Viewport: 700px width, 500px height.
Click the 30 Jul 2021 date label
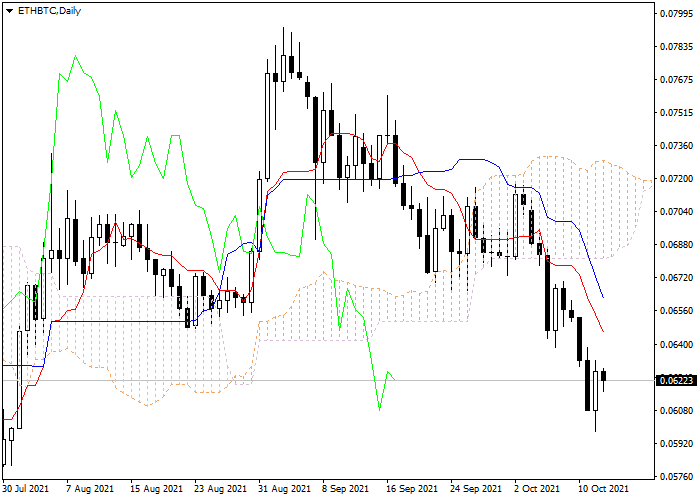click(x=26, y=488)
